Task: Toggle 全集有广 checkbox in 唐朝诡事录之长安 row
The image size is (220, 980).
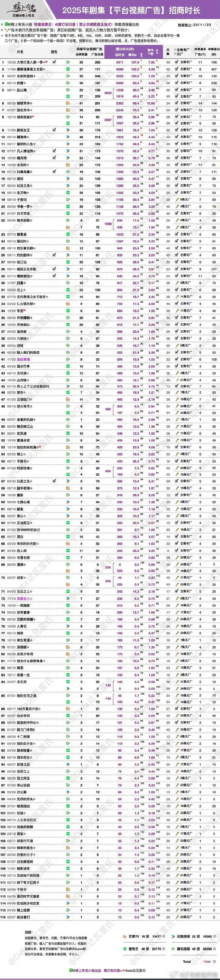Action: click(177, 69)
